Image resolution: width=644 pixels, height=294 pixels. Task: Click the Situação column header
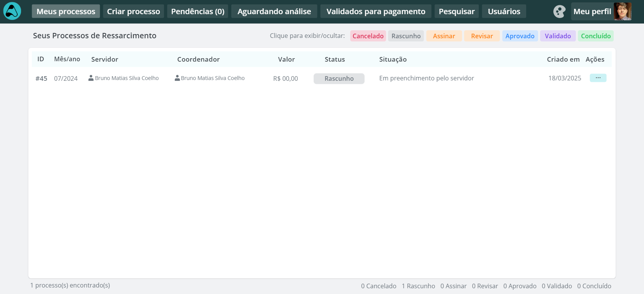tap(393, 59)
